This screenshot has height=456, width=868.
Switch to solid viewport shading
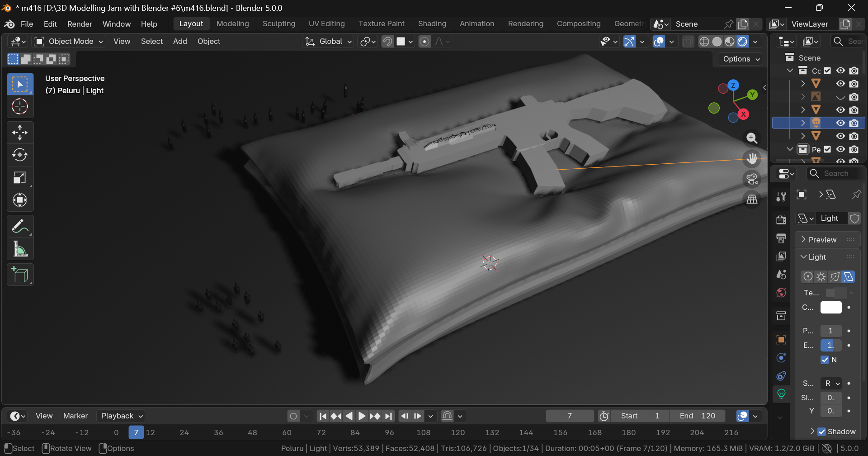(x=717, y=42)
